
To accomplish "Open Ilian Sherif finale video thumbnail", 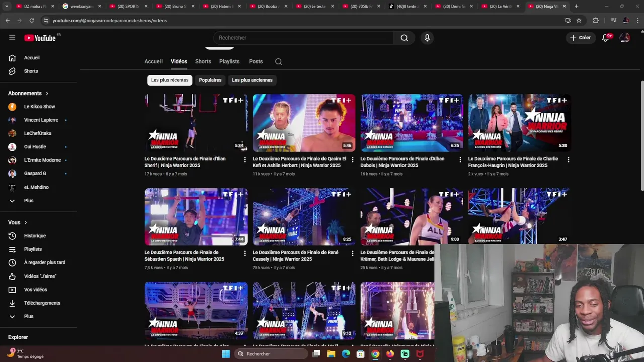I will 196,123.
